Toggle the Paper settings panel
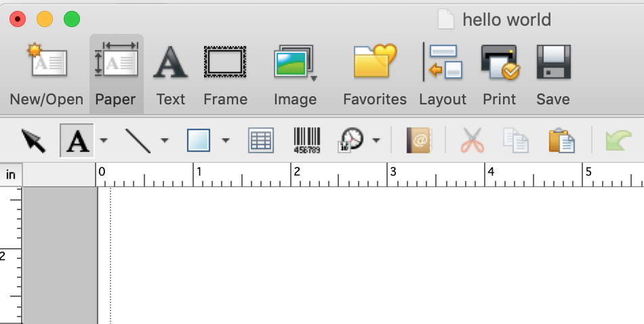 [x=115, y=63]
